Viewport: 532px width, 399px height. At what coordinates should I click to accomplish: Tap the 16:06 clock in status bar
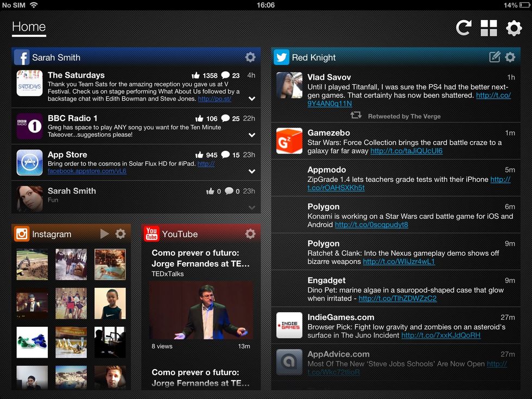click(265, 5)
